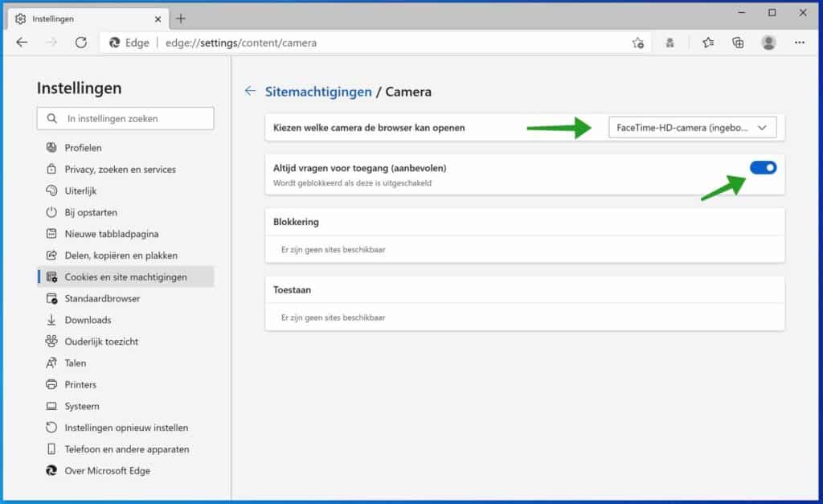Select the Talen settings section
Viewport: 823px width, 504px height.
point(74,363)
